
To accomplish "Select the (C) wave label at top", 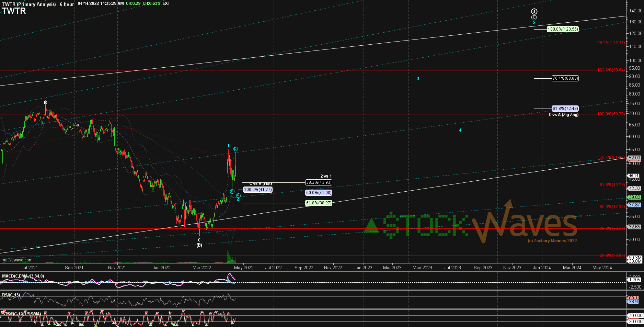I will (534, 17).
